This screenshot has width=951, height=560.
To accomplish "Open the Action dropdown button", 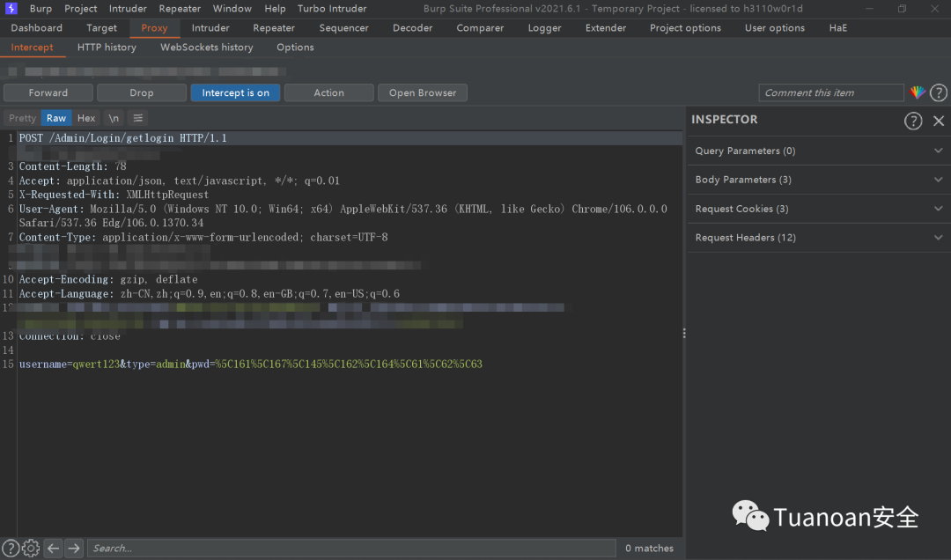I will 328,92.
